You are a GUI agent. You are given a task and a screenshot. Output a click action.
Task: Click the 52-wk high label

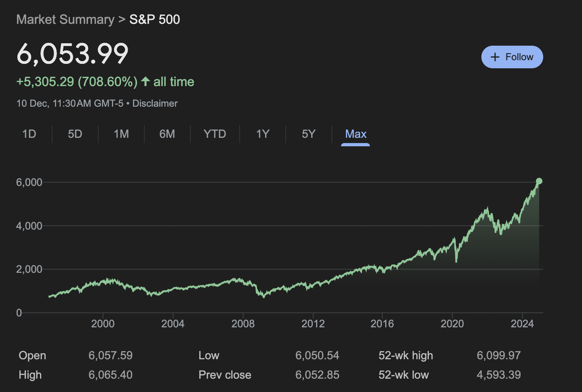[x=406, y=356]
